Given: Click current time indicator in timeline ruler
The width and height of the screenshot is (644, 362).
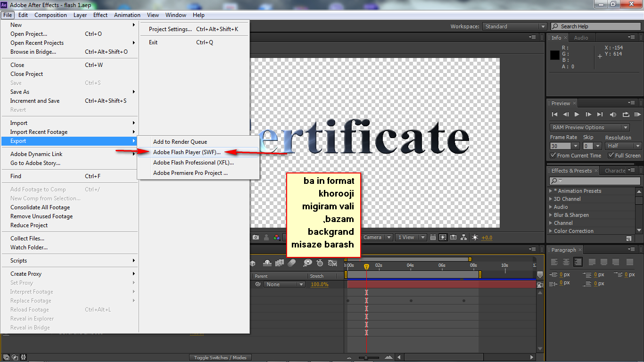Looking at the screenshot, I should 366,267.
